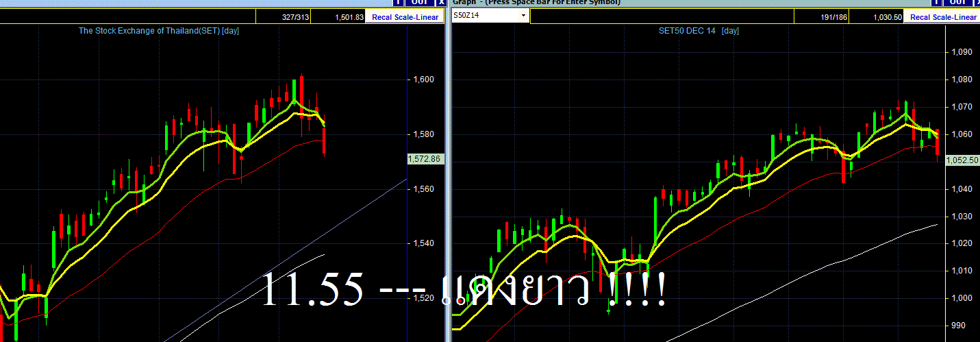This screenshot has height=342, width=980.
Task: Click the chart title 'SET50 DEC 14 [day]'
Action: coord(699,31)
